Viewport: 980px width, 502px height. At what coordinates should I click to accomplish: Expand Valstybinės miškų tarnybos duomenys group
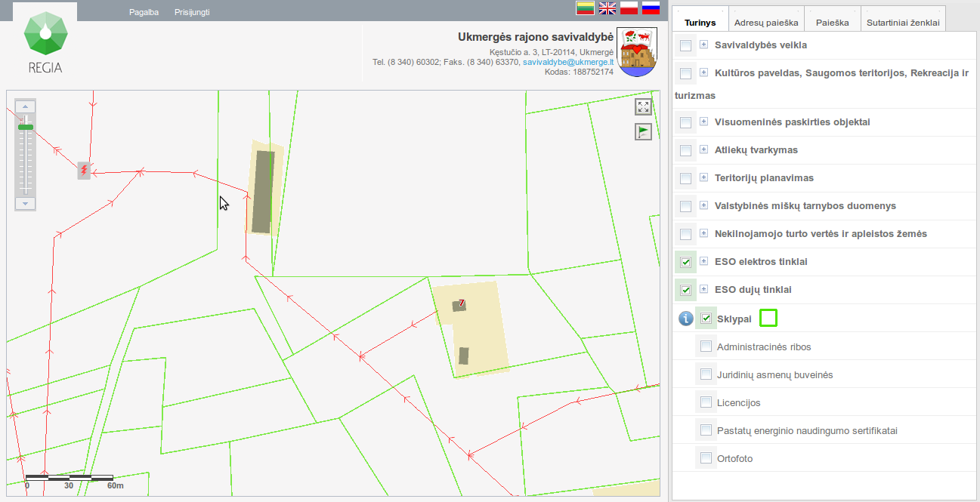[703, 205]
